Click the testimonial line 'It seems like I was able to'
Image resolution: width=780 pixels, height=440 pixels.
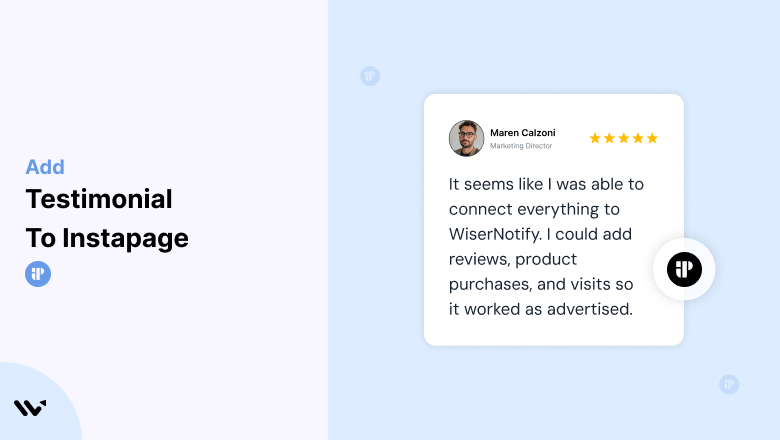pos(546,184)
